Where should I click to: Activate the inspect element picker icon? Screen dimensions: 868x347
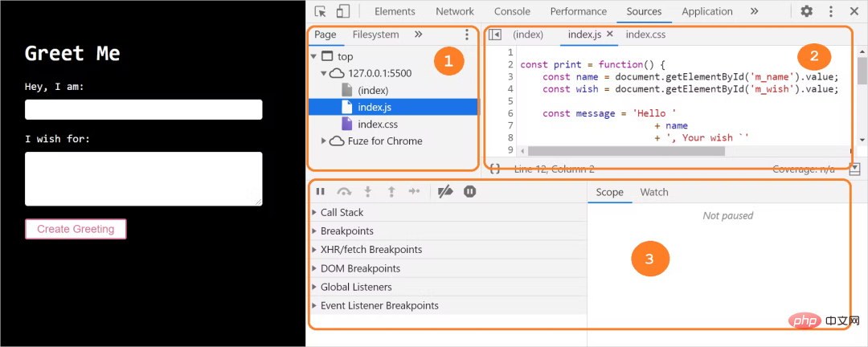click(320, 11)
